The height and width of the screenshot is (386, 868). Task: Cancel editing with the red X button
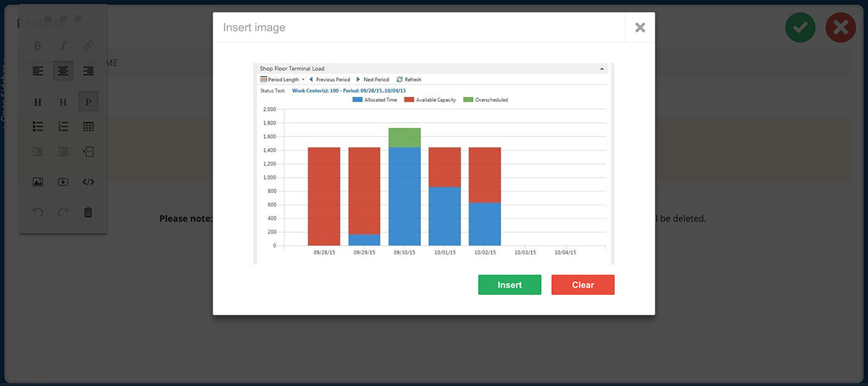(x=841, y=28)
